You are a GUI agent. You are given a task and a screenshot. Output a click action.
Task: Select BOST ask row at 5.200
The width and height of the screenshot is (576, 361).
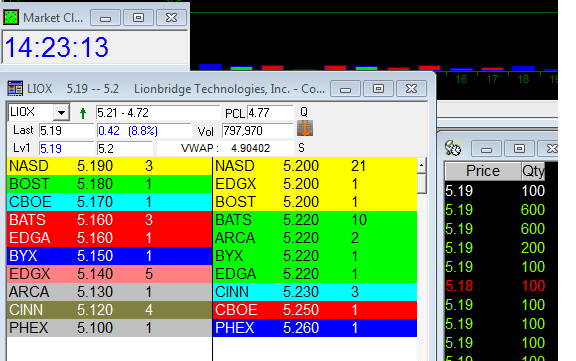315,202
